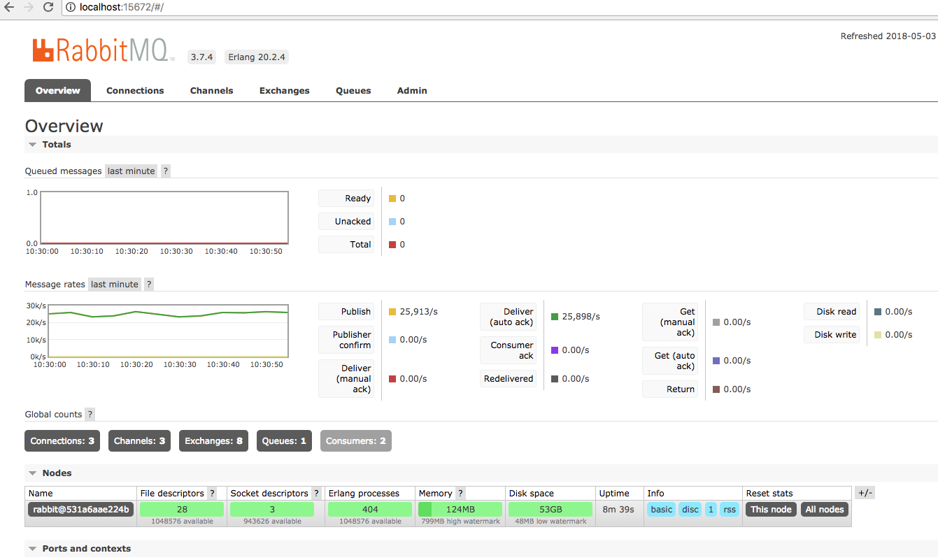Image resolution: width=938 pixels, height=560 pixels.
Task: Toggle the Redelivered legend
Action: pyautogui.click(x=509, y=378)
